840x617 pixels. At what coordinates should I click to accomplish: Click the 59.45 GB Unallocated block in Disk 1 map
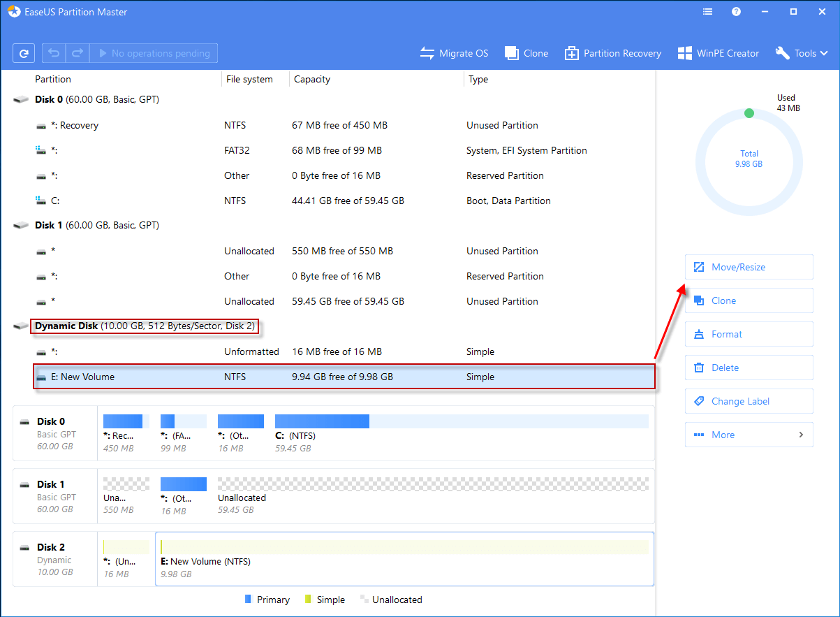[x=433, y=496]
